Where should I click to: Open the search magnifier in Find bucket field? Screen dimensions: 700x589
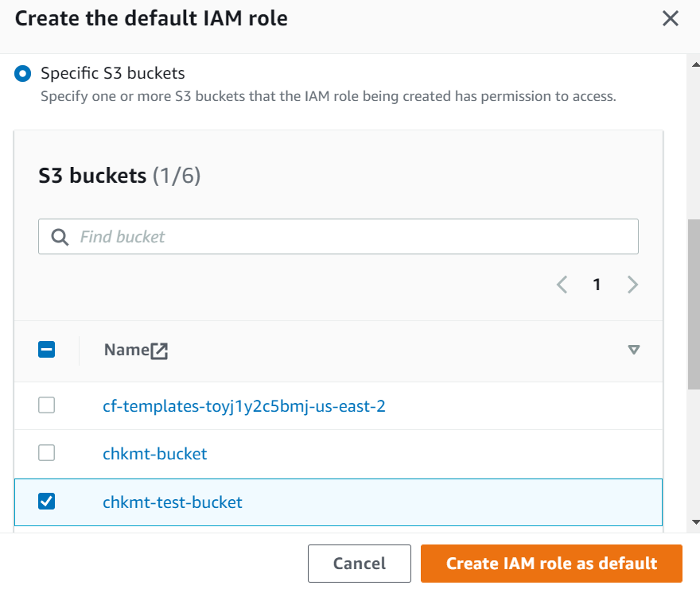point(60,236)
